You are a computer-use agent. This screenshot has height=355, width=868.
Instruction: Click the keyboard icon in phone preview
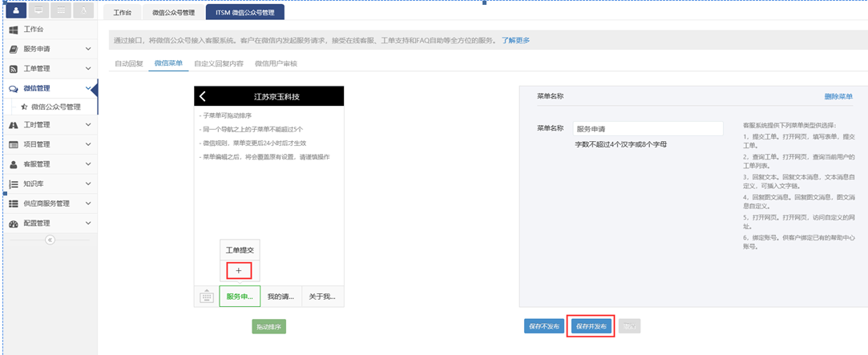click(x=206, y=297)
